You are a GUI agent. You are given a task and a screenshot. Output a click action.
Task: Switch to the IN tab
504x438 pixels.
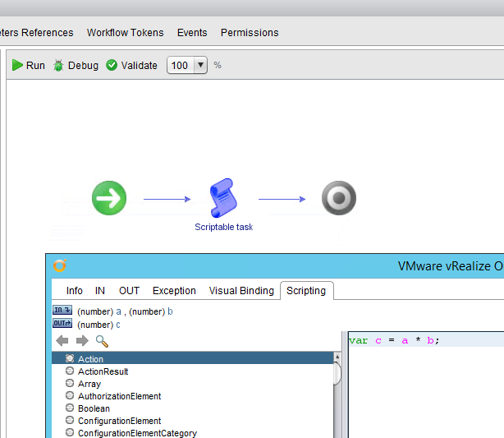100,291
